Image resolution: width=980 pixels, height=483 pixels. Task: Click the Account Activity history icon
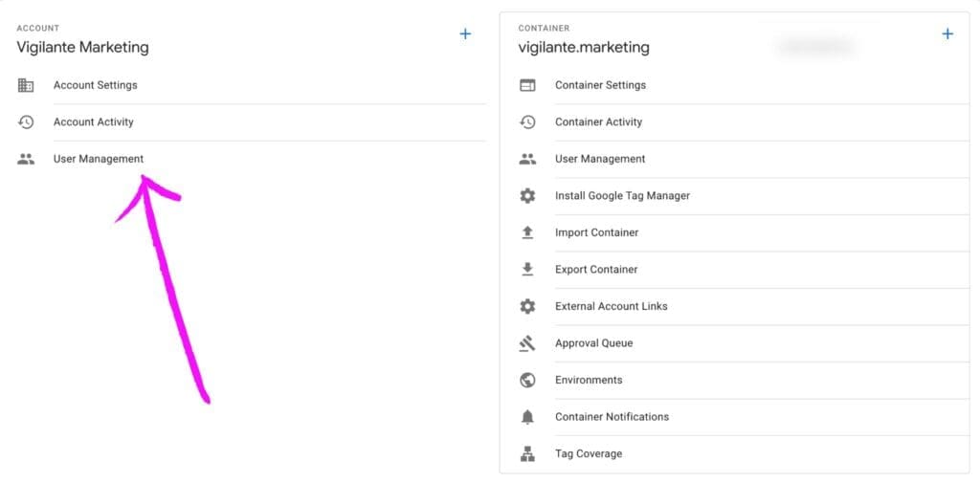pos(26,122)
